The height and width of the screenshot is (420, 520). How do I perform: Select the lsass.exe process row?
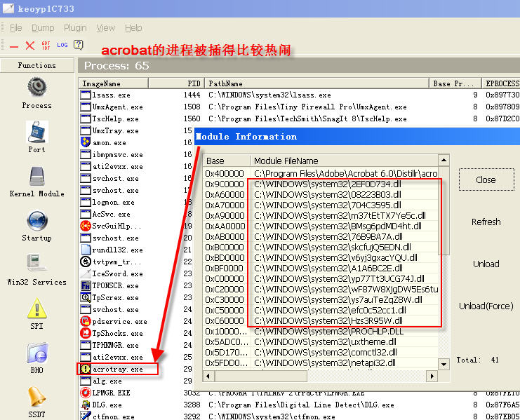(x=300, y=95)
